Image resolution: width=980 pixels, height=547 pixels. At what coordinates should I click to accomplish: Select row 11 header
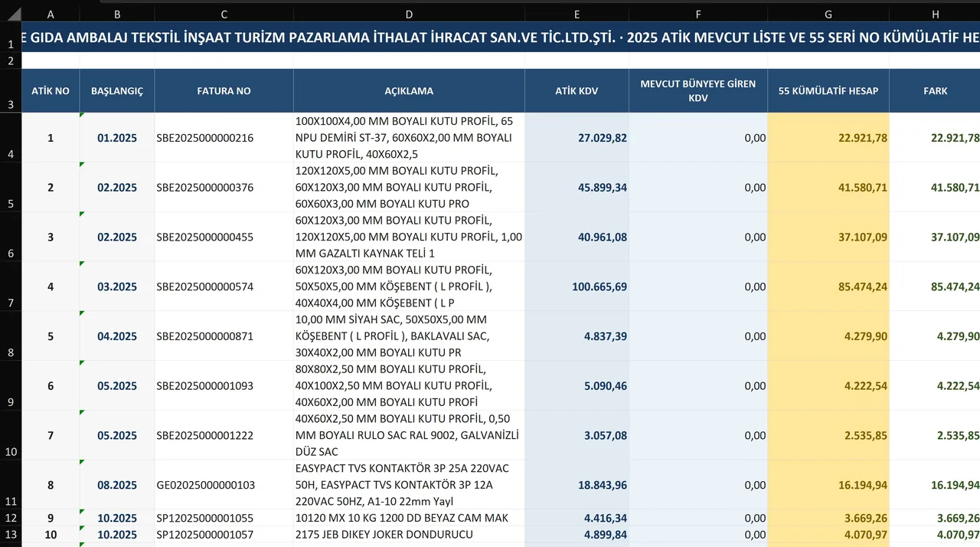point(11,485)
